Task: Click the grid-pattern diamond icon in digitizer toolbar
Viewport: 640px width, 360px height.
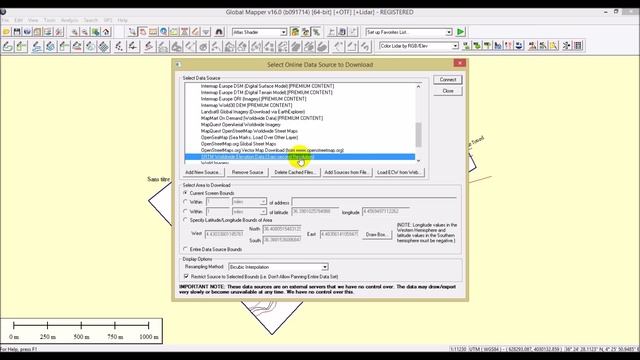Action: coord(104,46)
